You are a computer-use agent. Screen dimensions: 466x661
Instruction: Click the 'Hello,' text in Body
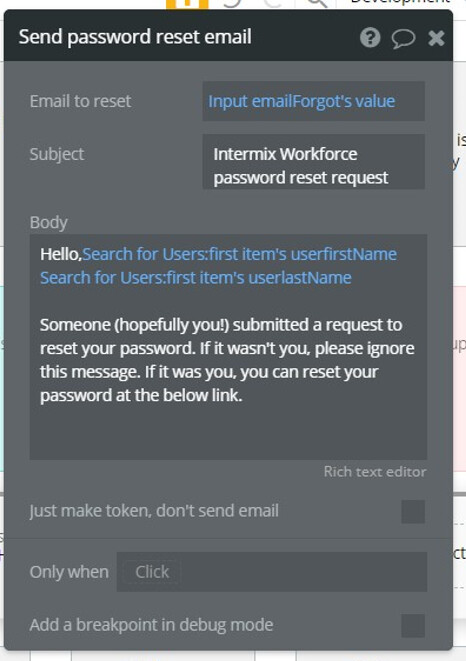(x=61, y=254)
